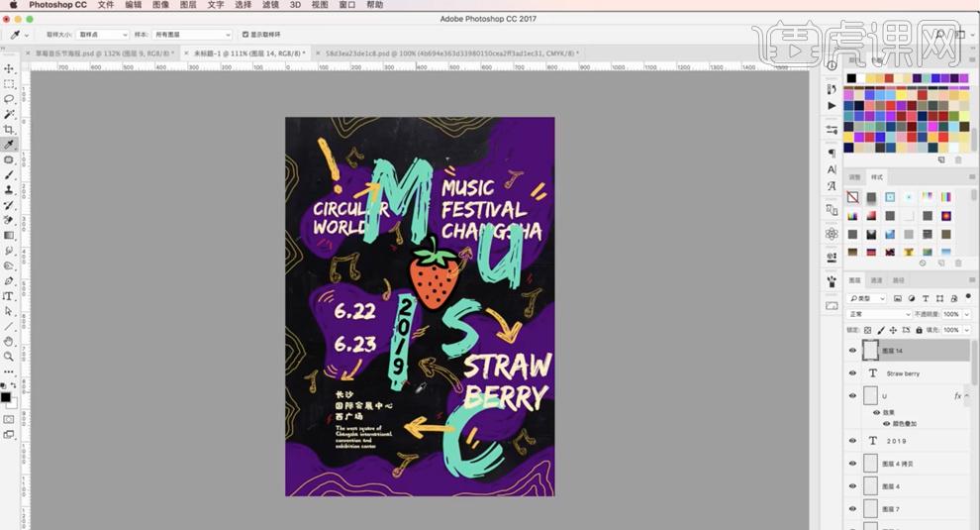Viewport: 980px width, 530px height.
Task: Open the blend mode dropdown
Action: point(879,314)
